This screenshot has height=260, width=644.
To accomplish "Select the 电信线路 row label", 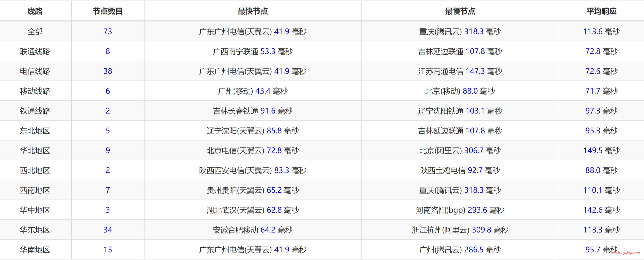I will [35, 71].
